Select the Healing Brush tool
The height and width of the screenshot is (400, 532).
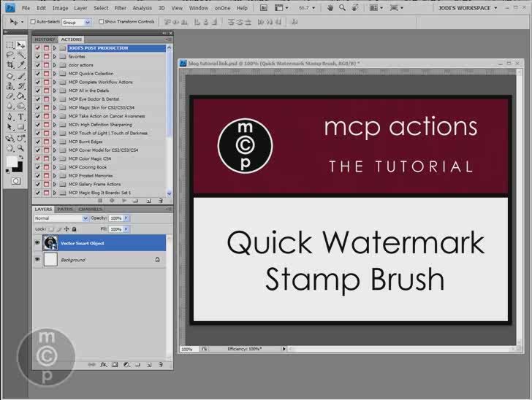tap(9, 76)
